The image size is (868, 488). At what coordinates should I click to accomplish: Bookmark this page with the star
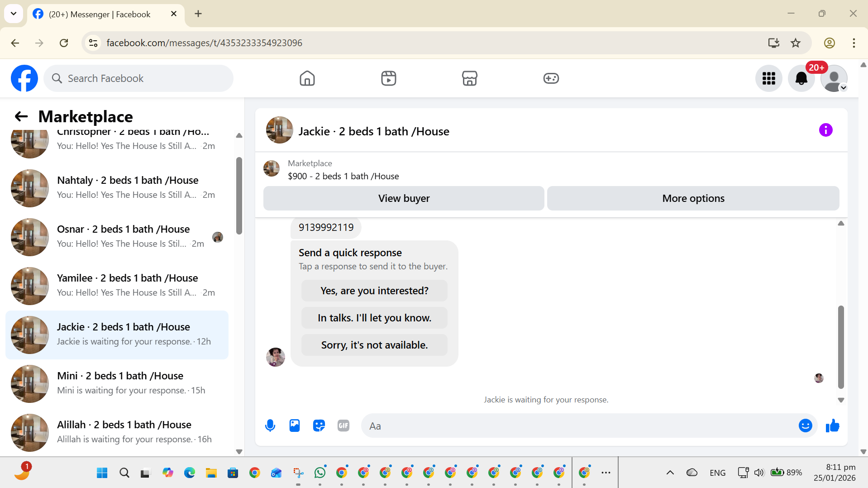(x=795, y=43)
